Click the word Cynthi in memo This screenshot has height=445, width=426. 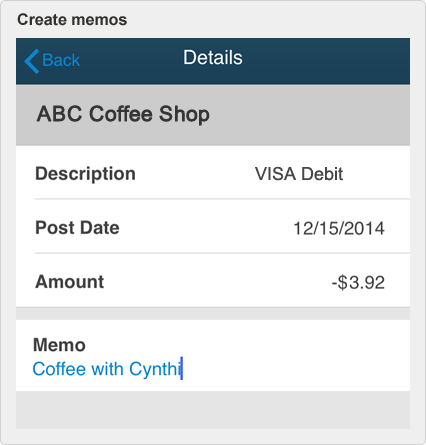155,370
